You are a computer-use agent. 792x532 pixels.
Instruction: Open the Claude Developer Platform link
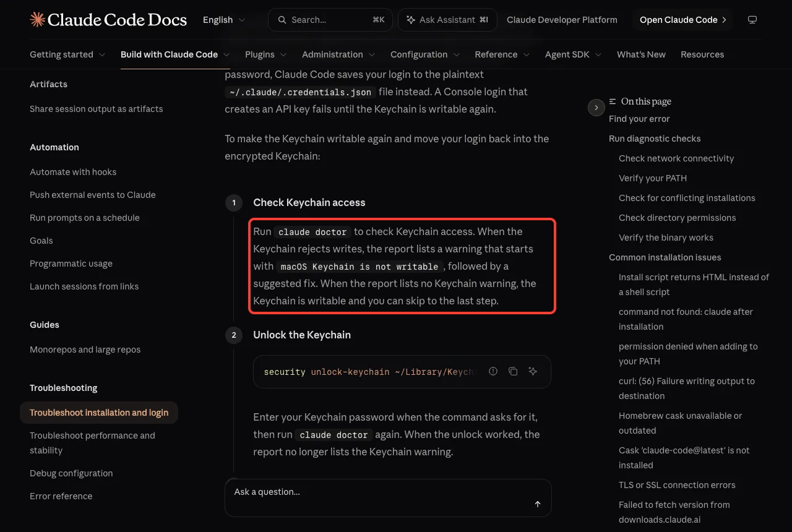click(x=562, y=20)
